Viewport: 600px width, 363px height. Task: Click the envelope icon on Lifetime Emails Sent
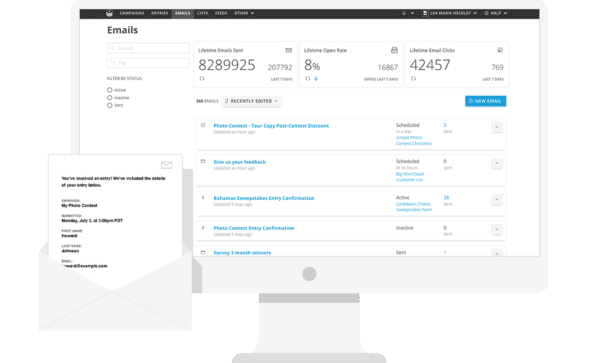click(289, 50)
